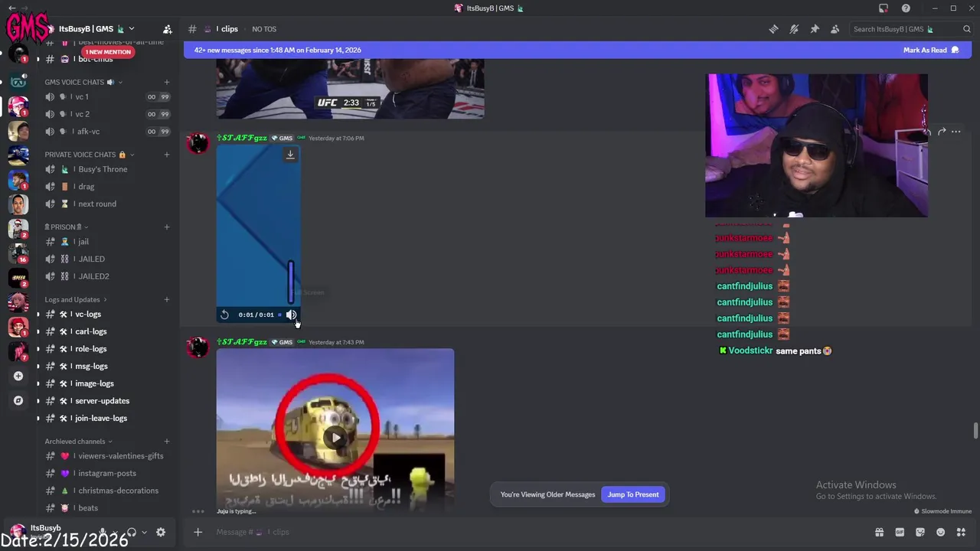Add a channel to Logs and Updates

[167, 300]
